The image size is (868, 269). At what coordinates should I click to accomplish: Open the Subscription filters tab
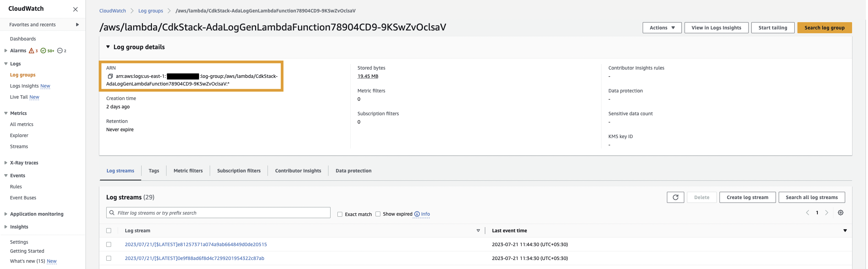click(x=239, y=171)
